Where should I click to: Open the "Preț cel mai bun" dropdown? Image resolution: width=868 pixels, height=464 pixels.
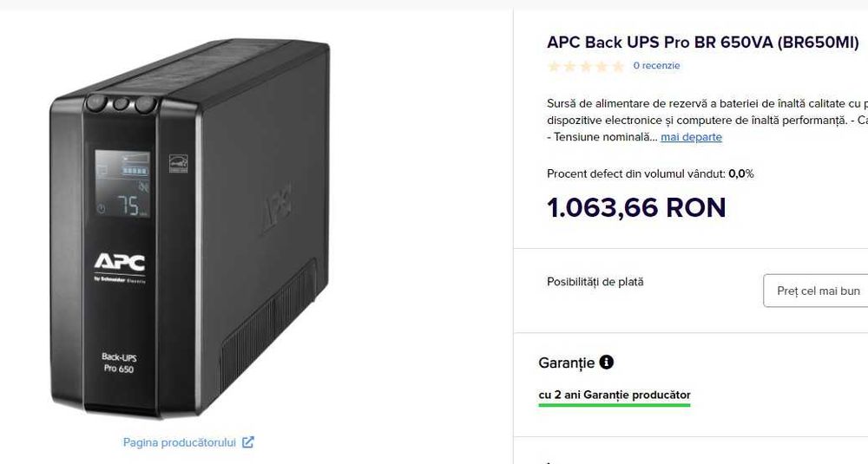[816, 291]
